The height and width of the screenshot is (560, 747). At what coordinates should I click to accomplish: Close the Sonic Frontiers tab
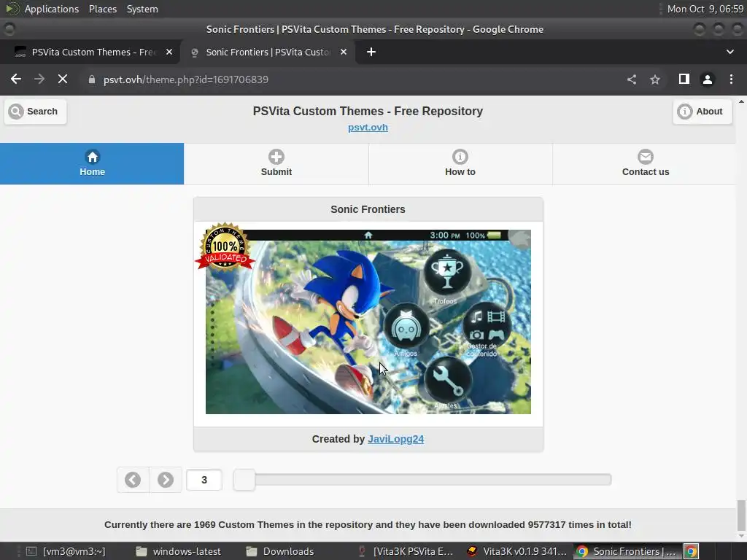click(x=344, y=52)
